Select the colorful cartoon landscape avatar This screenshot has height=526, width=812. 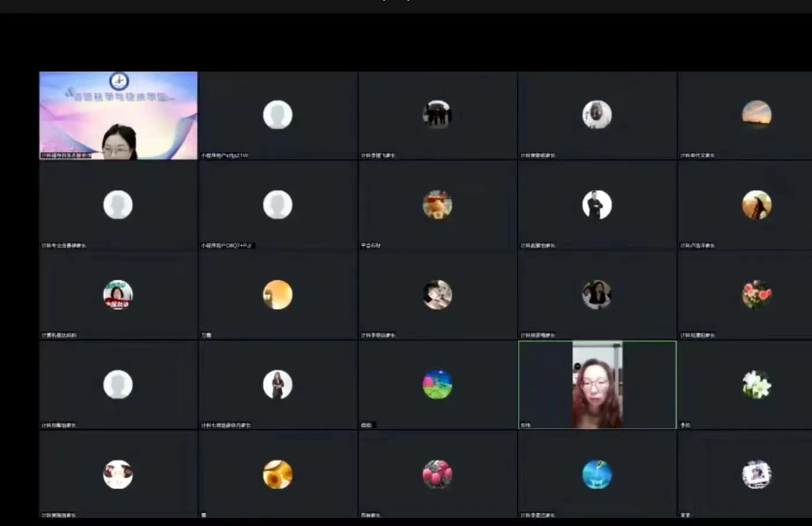(x=437, y=385)
